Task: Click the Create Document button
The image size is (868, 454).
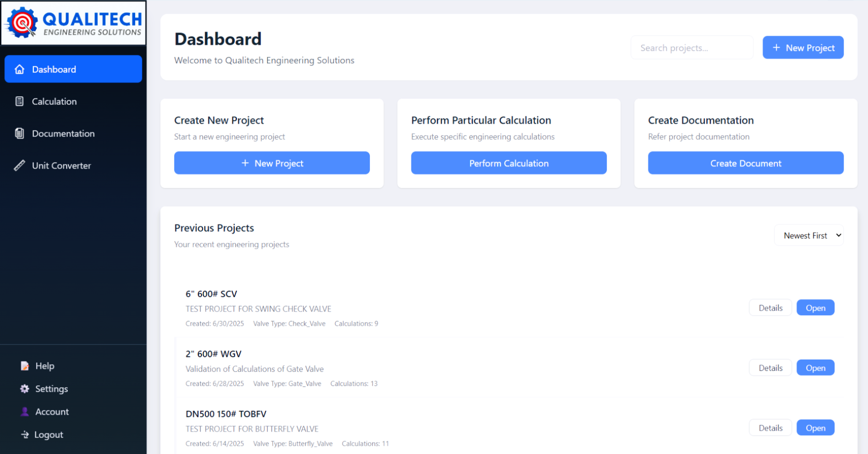Action: click(745, 163)
